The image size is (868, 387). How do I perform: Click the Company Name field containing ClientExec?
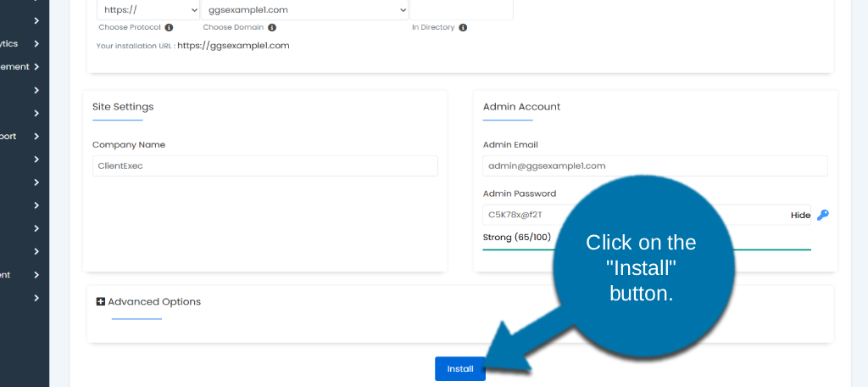click(264, 165)
